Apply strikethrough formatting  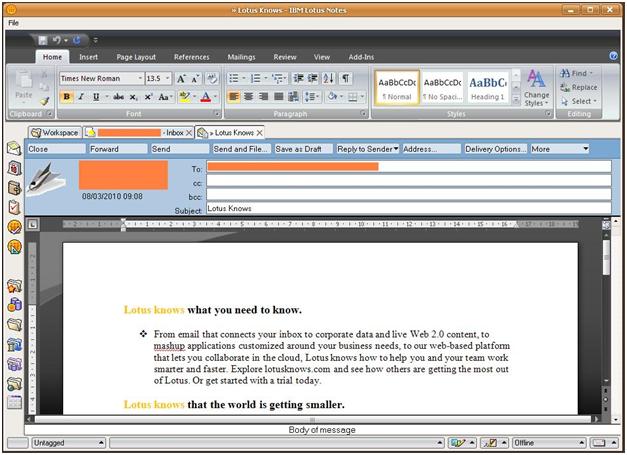tap(118, 97)
